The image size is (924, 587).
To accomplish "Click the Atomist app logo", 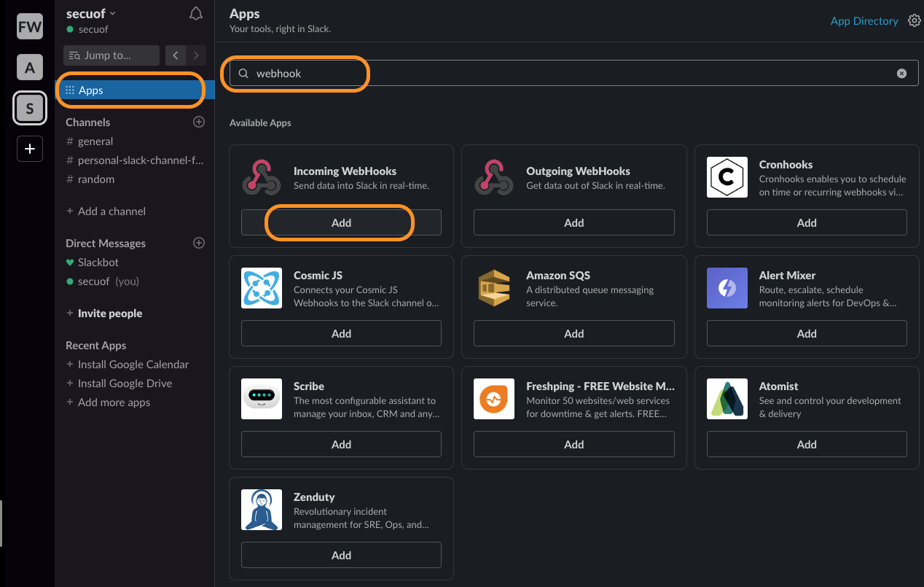I will 727,399.
